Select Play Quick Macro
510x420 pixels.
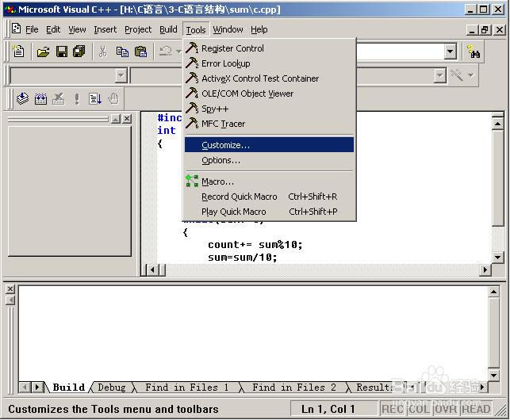point(269,212)
